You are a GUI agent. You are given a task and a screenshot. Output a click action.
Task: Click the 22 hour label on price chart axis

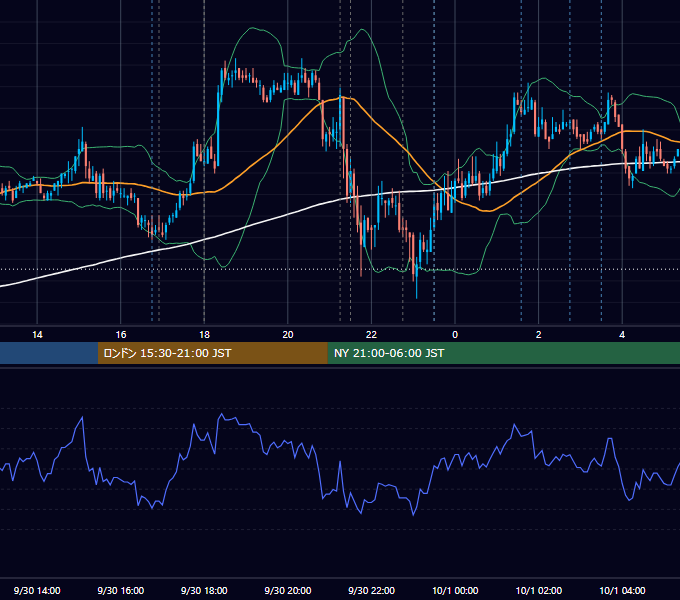tap(371, 335)
